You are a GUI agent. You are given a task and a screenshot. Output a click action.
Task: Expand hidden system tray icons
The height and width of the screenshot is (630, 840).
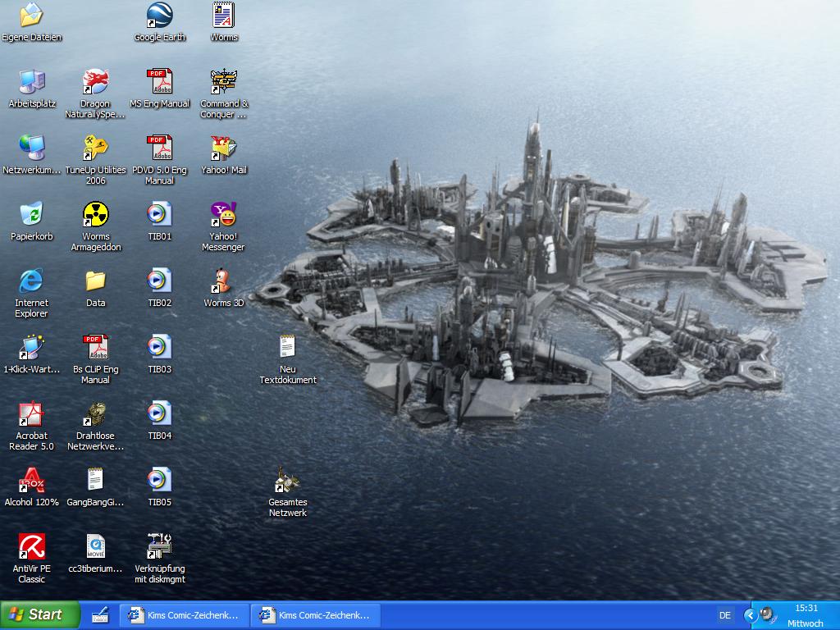[x=750, y=615]
